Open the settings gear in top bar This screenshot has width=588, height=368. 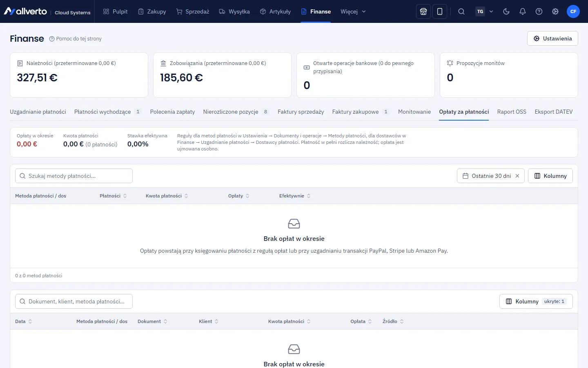point(555,11)
